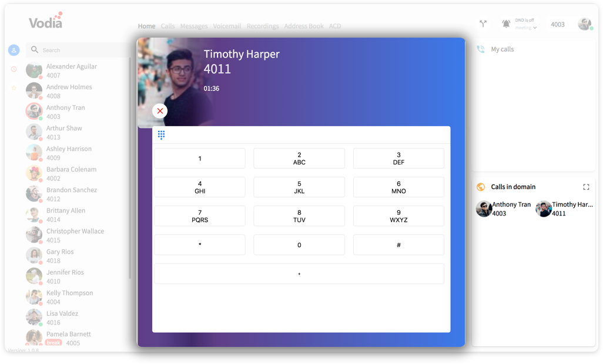Toggle the blue dialpad grid icon
This screenshot has height=364, width=603.
pyautogui.click(x=161, y=135)
